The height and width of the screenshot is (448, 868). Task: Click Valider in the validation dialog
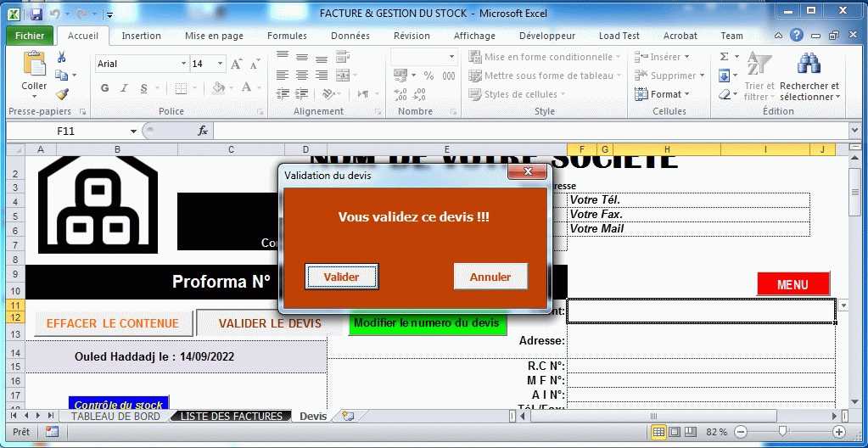click(342, 277)
